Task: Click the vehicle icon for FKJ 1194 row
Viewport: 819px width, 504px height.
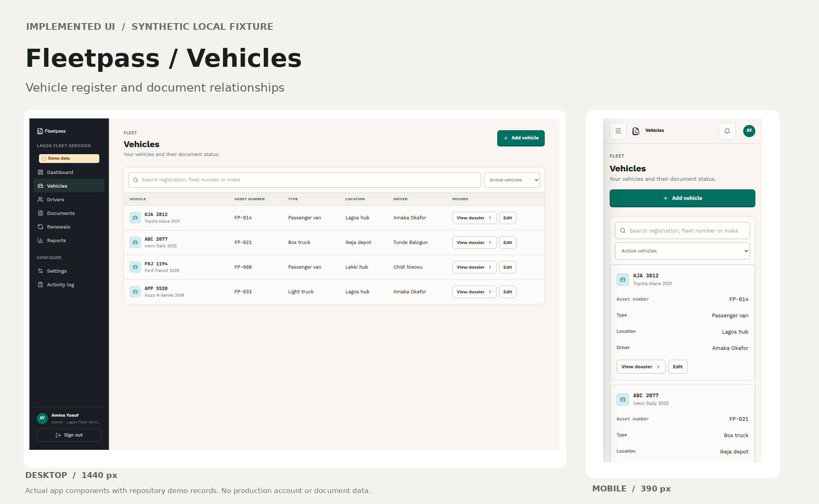Action: point(135,267)
